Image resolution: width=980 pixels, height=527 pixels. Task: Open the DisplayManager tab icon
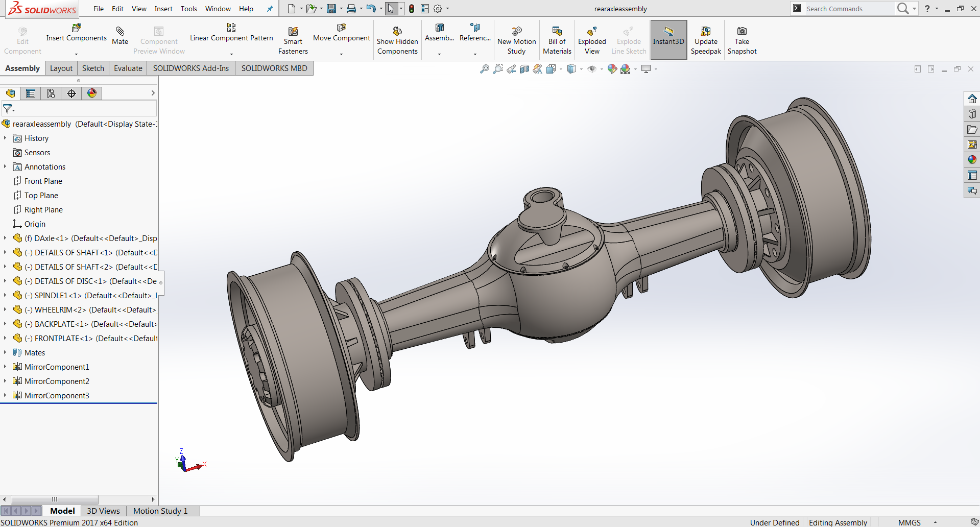92,93
